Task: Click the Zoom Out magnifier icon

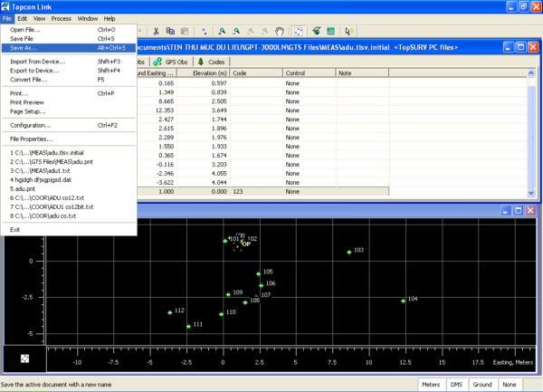Action: coord(235,31)
